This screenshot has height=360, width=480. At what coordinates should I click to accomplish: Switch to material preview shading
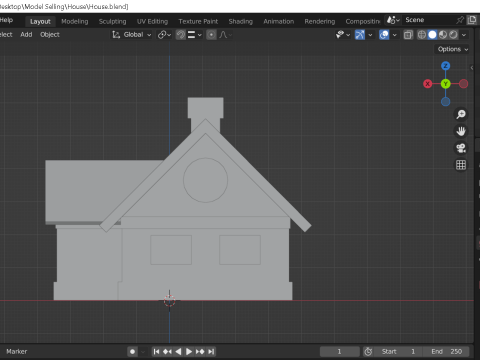point(443,35)
